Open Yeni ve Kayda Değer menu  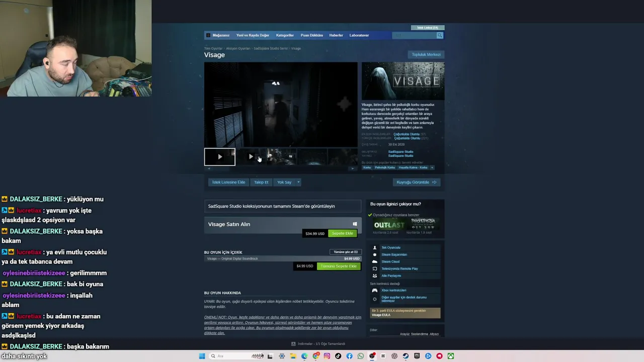[x=253, y=35]
